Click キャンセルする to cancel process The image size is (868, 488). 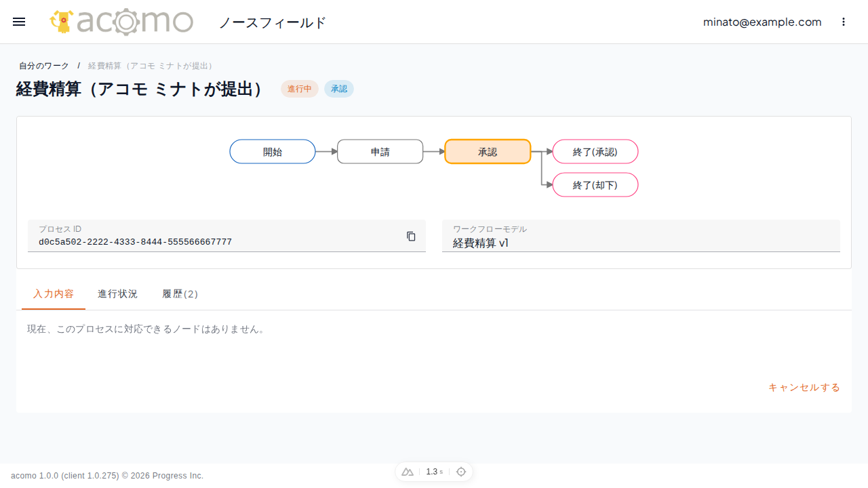tap(804, 388)
